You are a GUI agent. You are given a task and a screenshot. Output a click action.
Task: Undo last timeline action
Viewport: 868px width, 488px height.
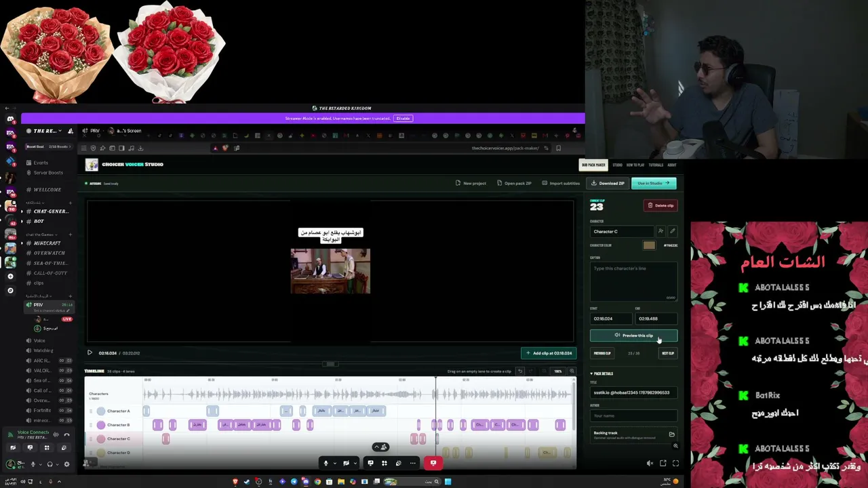pos(520,371)
